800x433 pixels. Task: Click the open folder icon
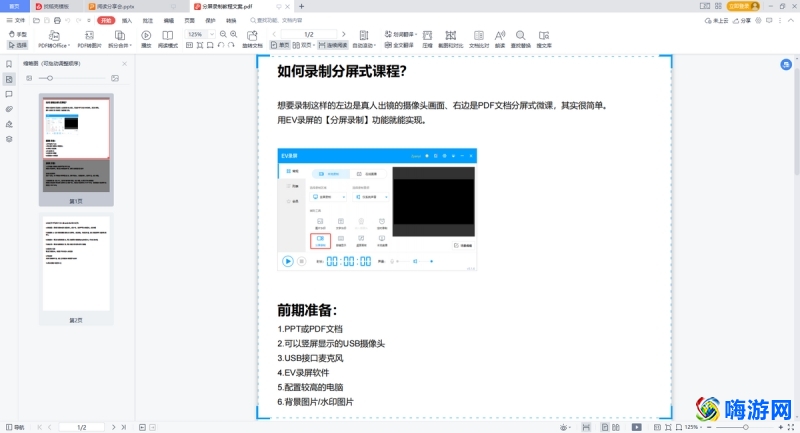coord(36,20)
